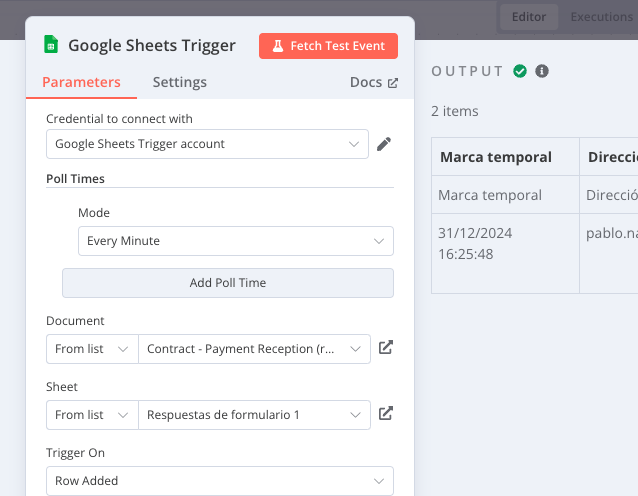Open the Google Sheets Trigger account credential dropdown
Viewport: 638px width, 496px height.
pyautogui.click(x=208, y=144)
